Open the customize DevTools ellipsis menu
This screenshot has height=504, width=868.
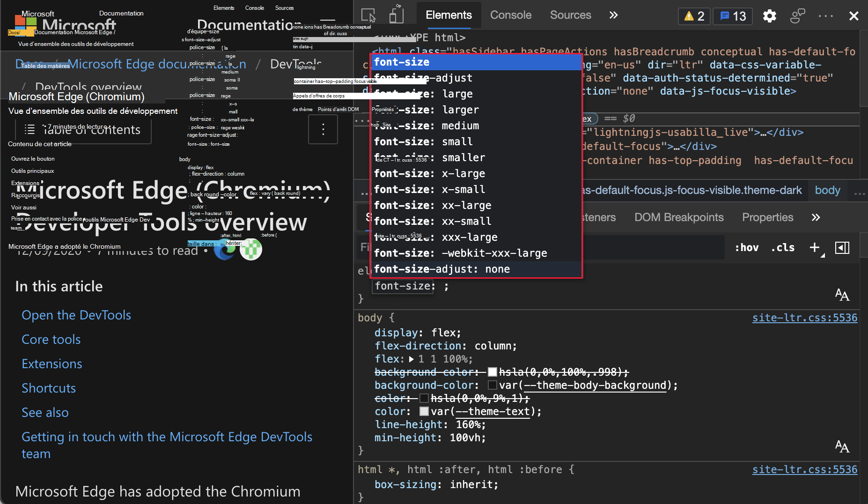pos(826,16)
